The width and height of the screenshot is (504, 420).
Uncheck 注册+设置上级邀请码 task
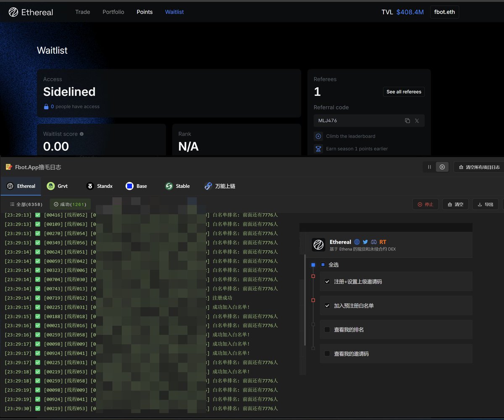tap(327, 281)
